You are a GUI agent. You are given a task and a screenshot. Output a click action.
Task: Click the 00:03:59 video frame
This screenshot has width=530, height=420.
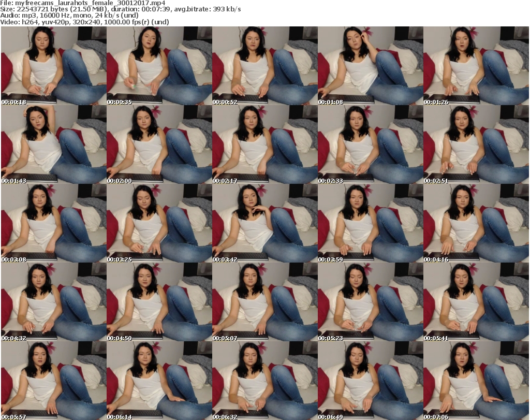[x=371, y=223]
